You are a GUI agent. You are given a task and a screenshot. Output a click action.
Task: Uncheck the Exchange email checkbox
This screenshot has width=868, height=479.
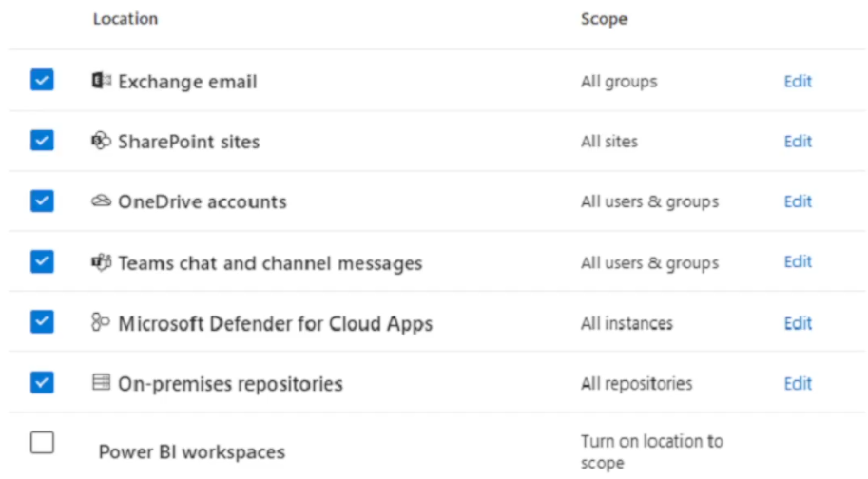pos(42,80)
